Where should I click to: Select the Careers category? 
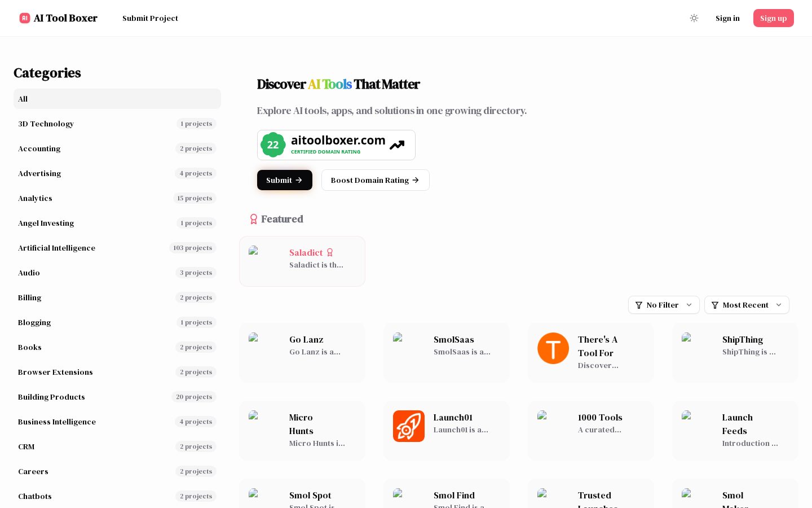[x=117, y=471]
